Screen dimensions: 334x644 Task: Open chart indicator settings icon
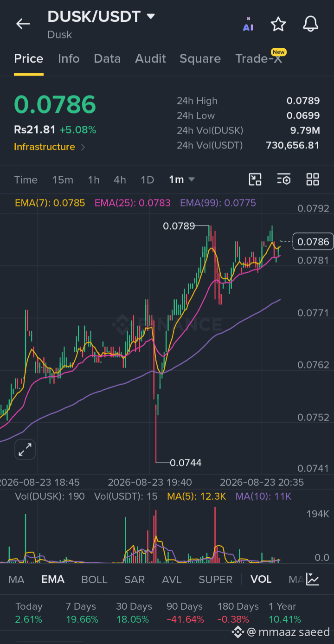coord(284,180)
